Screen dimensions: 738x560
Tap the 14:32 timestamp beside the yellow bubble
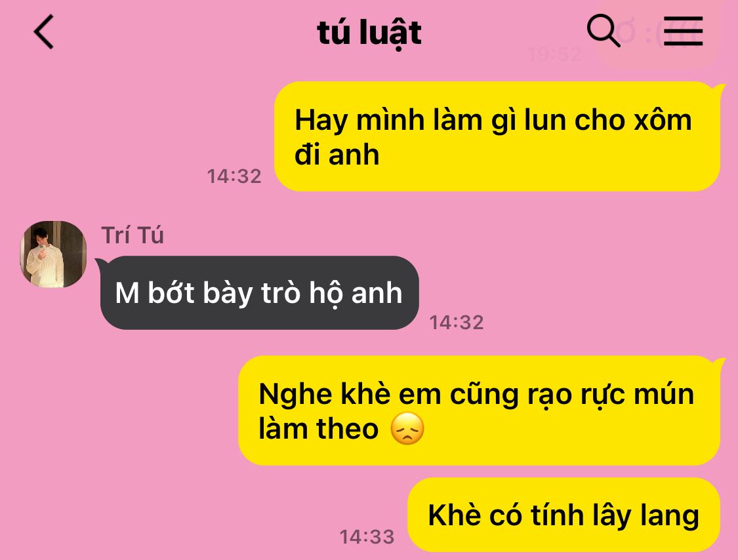point(234,176)
